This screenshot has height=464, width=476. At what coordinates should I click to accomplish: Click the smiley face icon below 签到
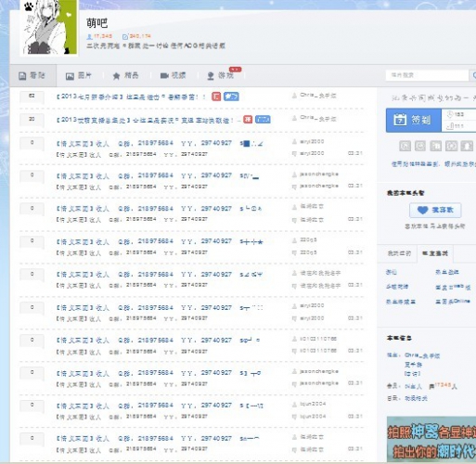click(x=420, y=146)
